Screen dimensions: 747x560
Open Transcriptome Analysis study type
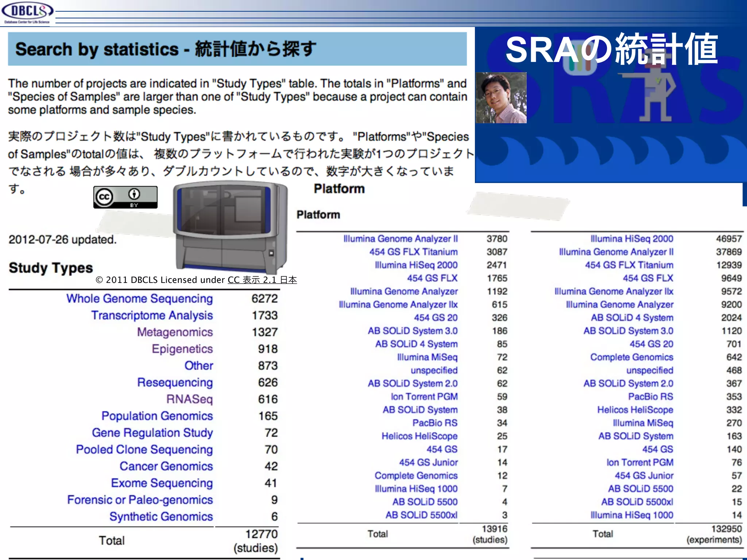click(x=152, y=315)
